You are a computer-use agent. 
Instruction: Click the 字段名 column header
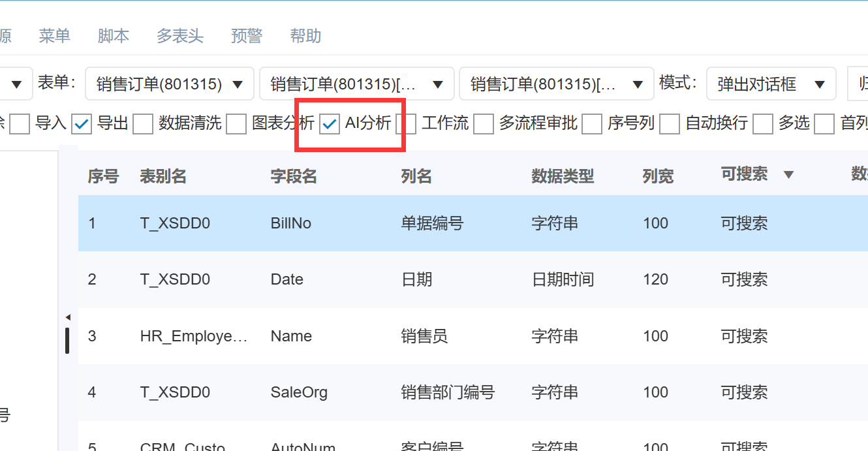294,176
